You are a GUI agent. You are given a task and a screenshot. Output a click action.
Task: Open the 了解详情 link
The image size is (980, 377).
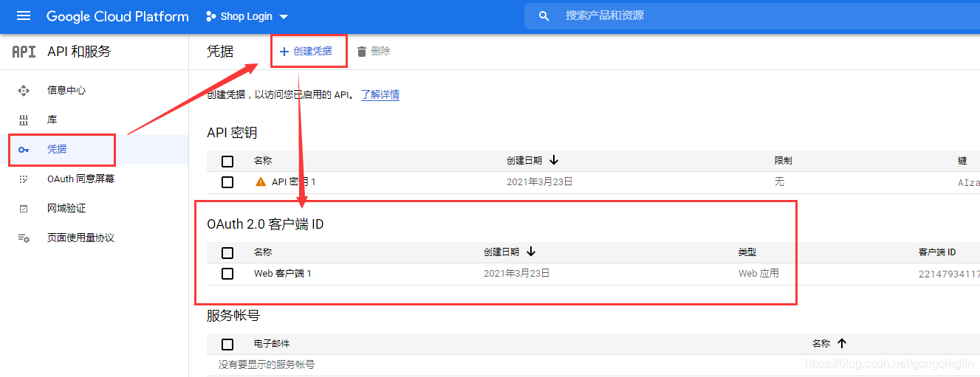380,95
